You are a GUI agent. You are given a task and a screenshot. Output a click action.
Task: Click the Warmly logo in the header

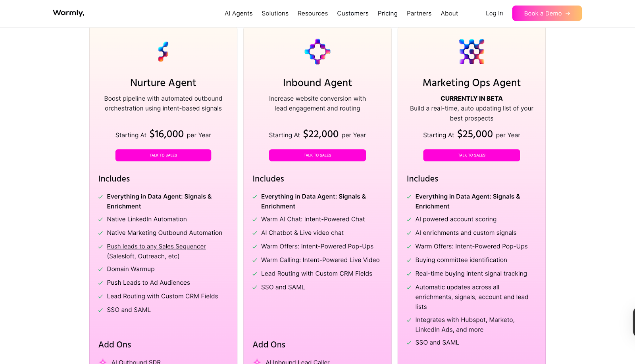(x=69, y=13)
